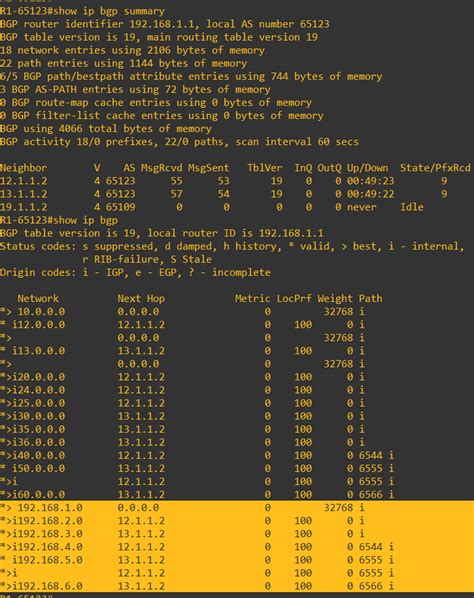Click the "MsgRcvd" column header

(162, 168)
